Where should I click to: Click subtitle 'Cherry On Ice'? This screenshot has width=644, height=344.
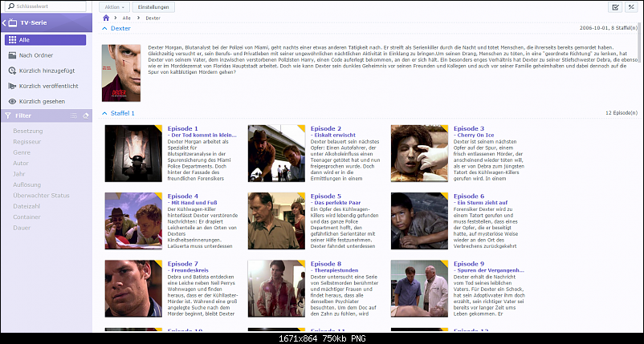[475, 135]
